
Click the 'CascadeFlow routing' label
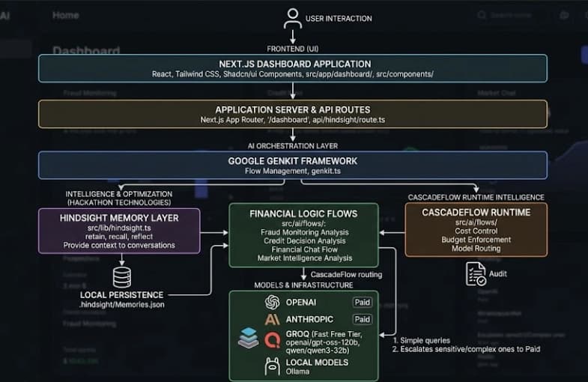coord(346,275)
